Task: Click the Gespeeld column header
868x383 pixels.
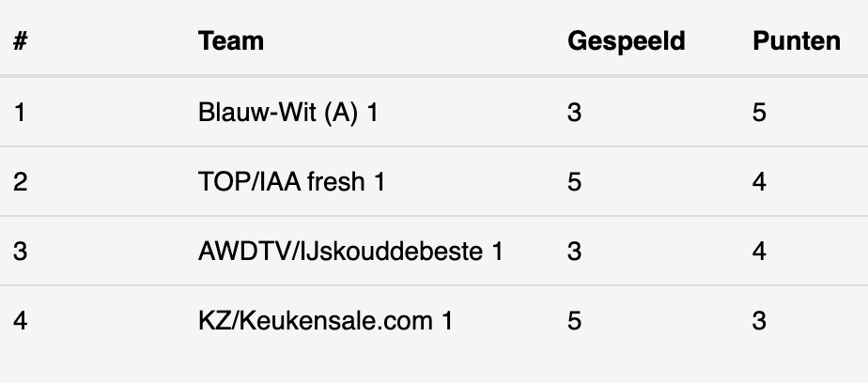Action: click(626, 41)
